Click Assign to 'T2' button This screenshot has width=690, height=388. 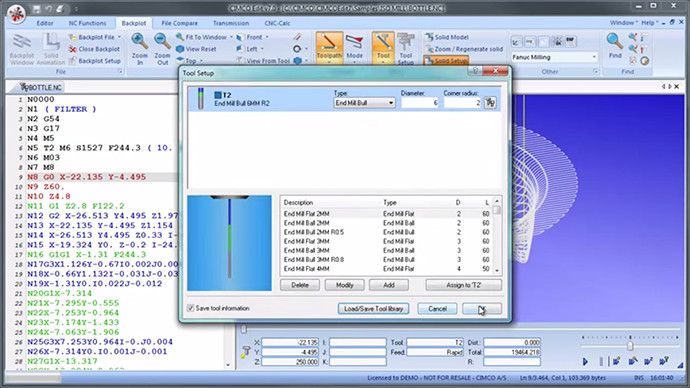tap(463, 285)
